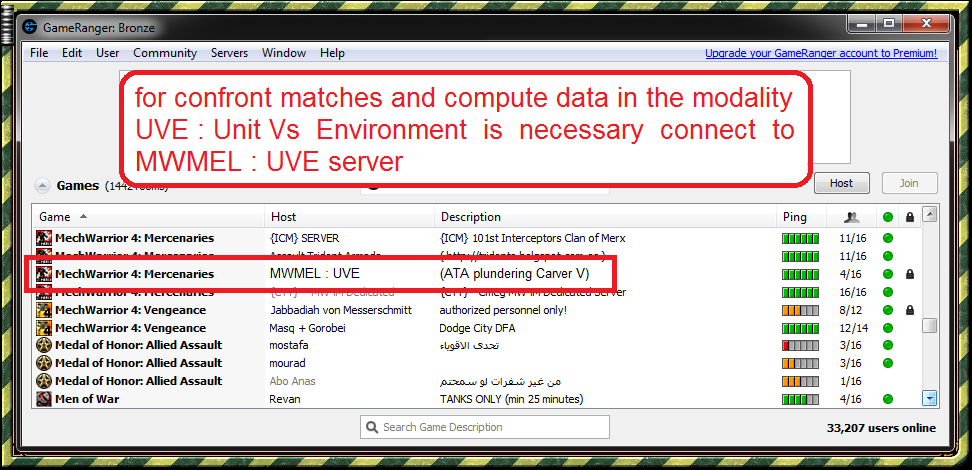
Task: Select description TANKS ONLY (min 25 minutes)
Action: (511, 399)
